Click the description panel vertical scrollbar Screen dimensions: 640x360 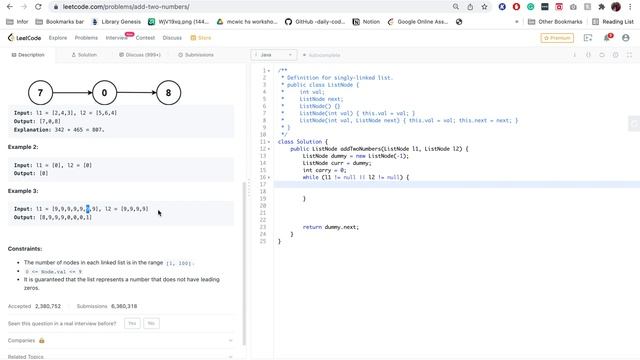[x=244, y=263]
